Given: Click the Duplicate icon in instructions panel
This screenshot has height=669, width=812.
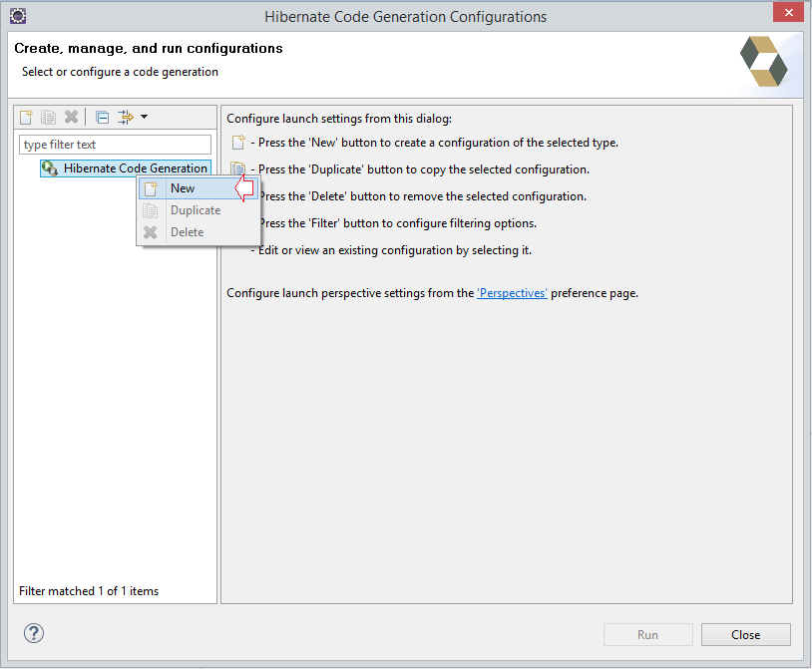Looking at the screenshot, I should point(236,169).
